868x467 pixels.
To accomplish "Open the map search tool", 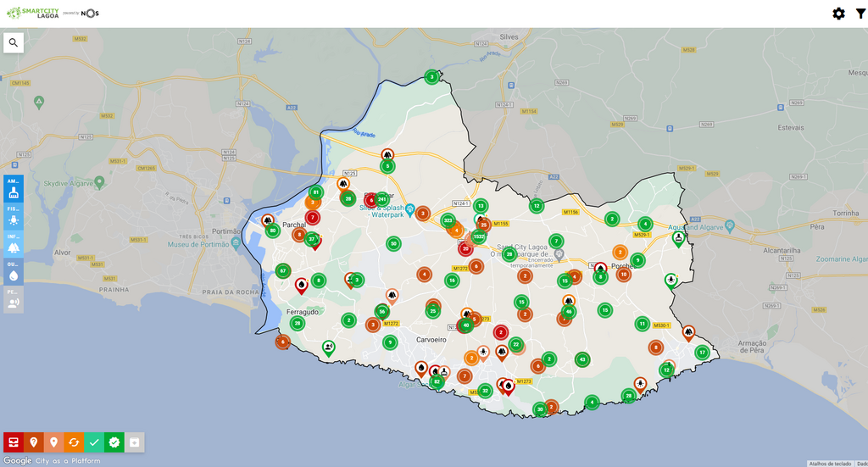I will [14, 42].
